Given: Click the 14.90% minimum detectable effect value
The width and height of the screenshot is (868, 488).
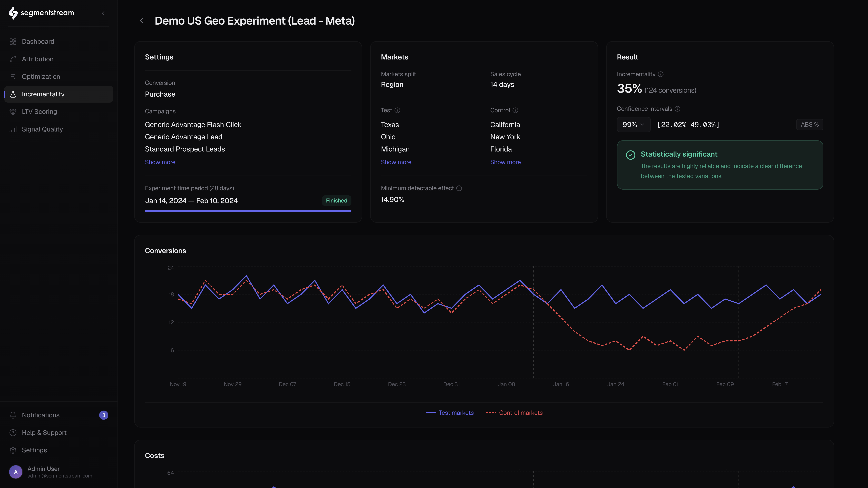Looking at the screenshot, I should pyautogui.click(x=393, y=200).
